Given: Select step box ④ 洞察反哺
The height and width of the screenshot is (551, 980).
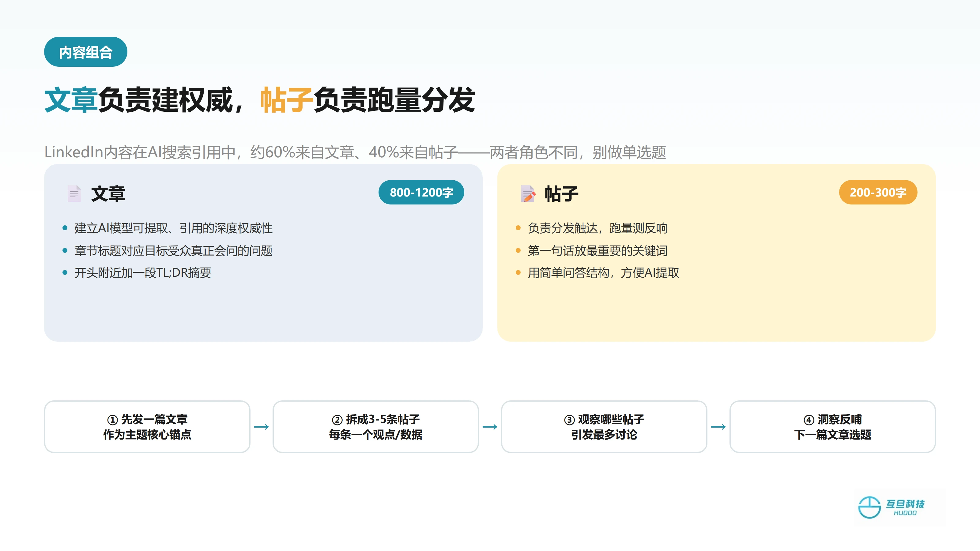Looking at the screenshot, I should [x=832, y=427].
